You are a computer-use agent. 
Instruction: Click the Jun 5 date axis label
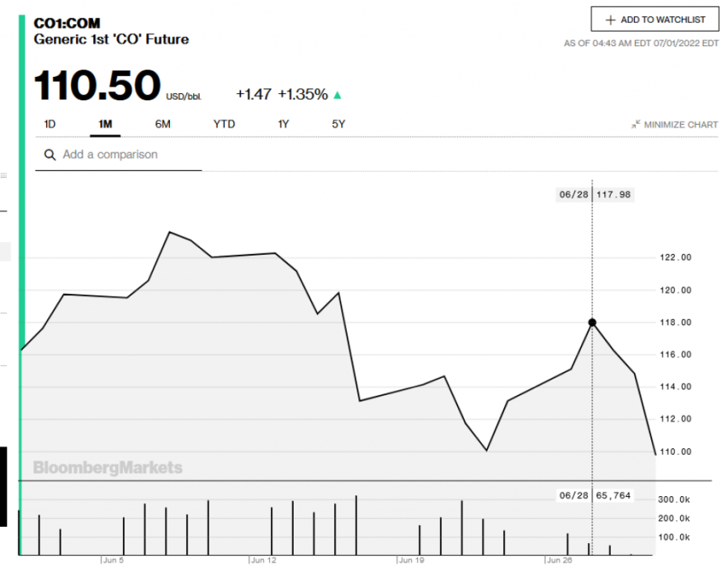point(112,560)
